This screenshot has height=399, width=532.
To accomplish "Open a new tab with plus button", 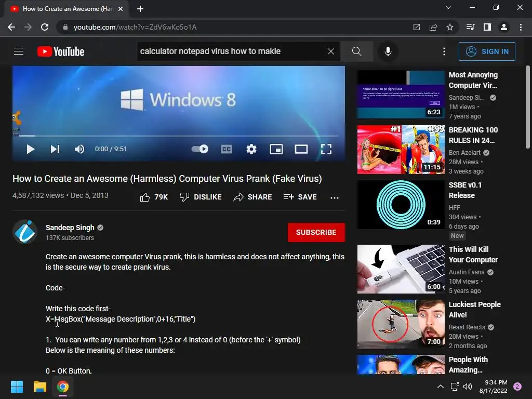I will 140,9.
